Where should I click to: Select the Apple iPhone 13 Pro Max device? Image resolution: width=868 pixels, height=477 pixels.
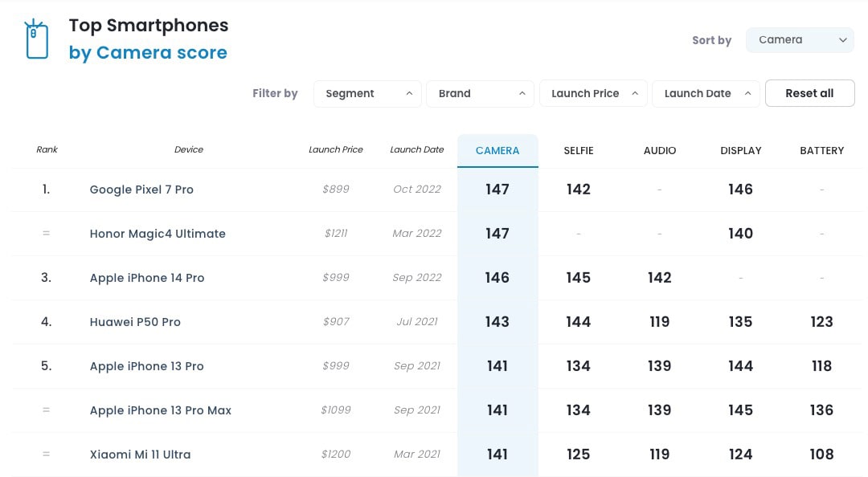tap(161, 410)
